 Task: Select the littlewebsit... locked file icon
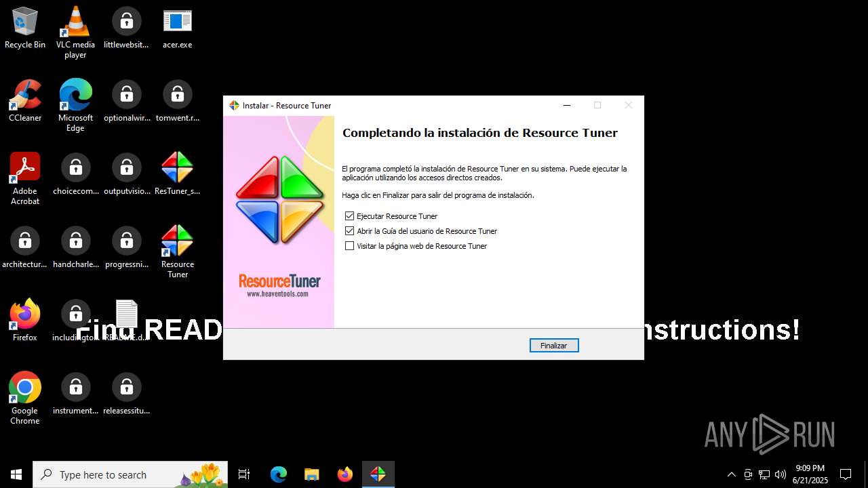coord(126,28)
